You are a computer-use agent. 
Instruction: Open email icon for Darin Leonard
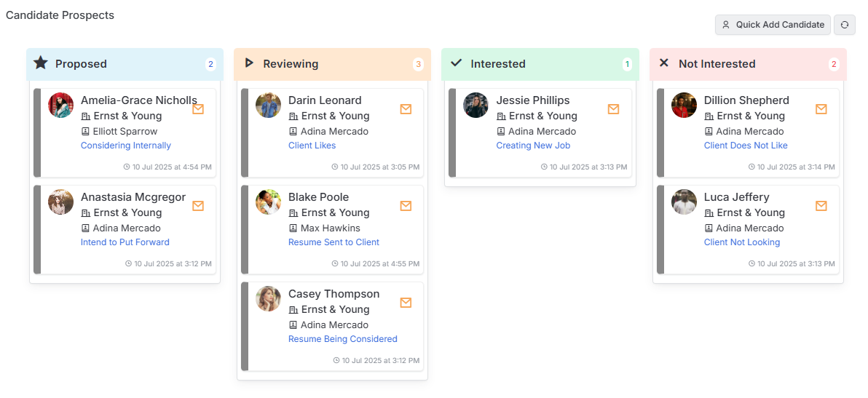coord(406,109)
